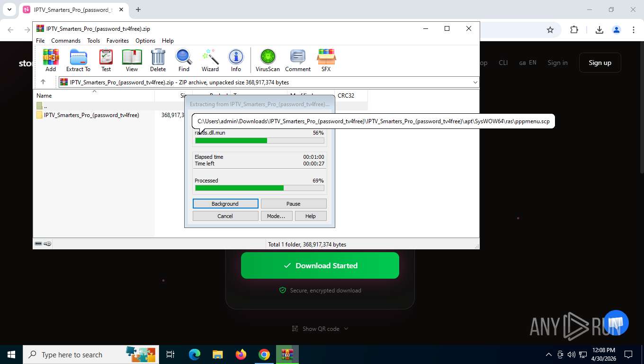Open the File menu
644x364 pixels.
click(x=40, y=41)
